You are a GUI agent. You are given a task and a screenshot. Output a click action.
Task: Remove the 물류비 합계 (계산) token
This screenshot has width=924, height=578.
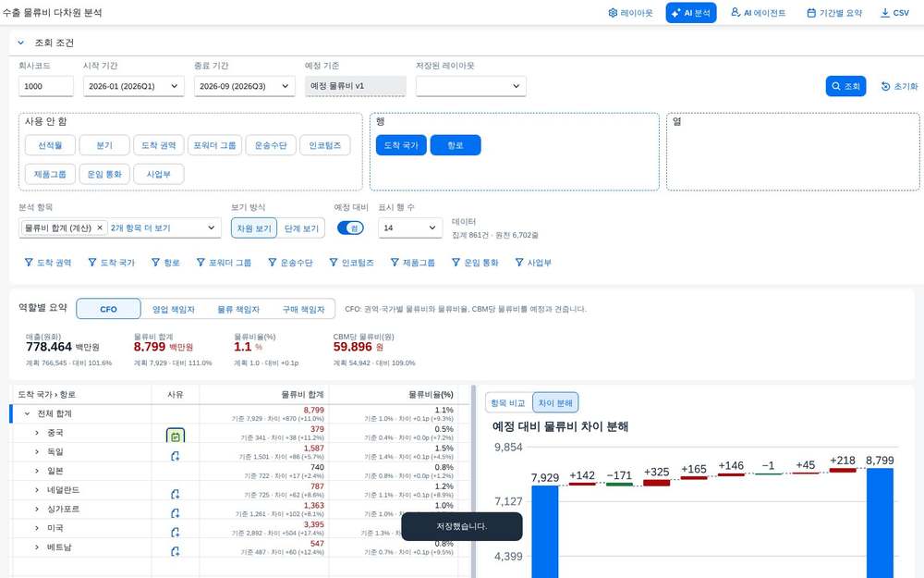pyautogui.click(x=100, y=228)
